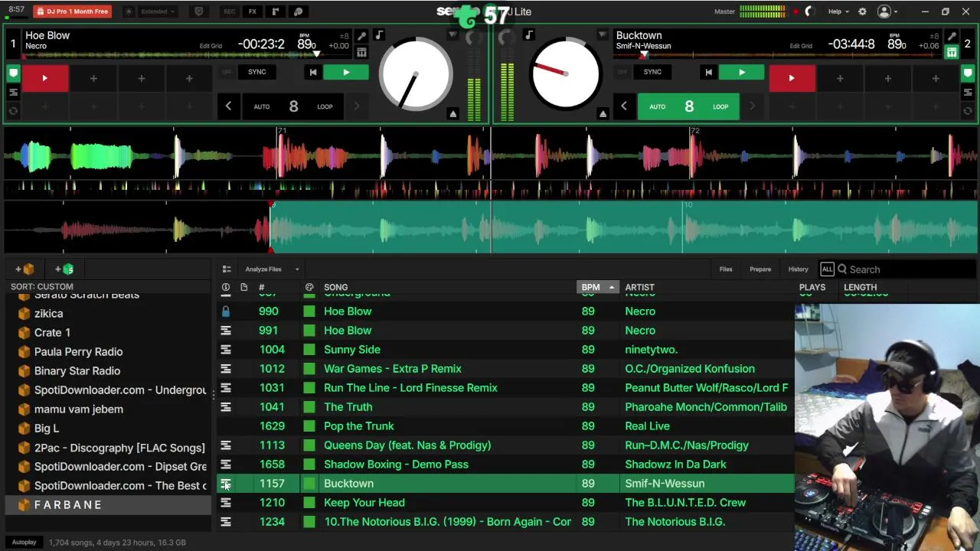Sort library by BPM column header
980x551 pixels.
click(596, 287)
